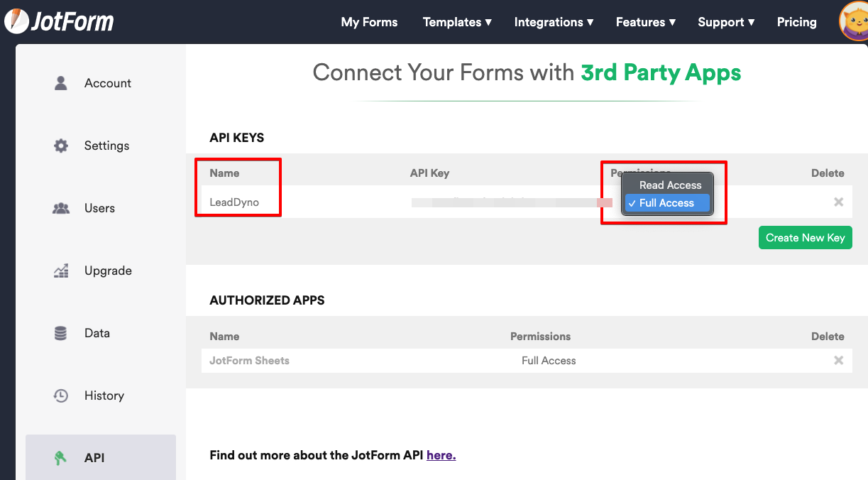868x480 pixels.
Task: Open the user avatar profile menu
Action: [x=854, y=21]
